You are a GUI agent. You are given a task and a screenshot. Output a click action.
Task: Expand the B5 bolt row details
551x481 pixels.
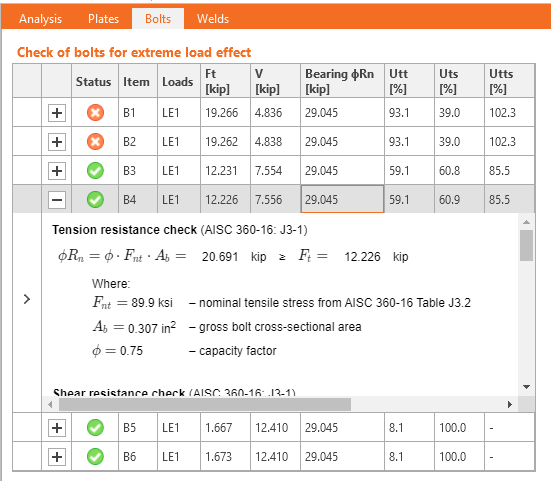pyautogui.click(x=57, y=428)
